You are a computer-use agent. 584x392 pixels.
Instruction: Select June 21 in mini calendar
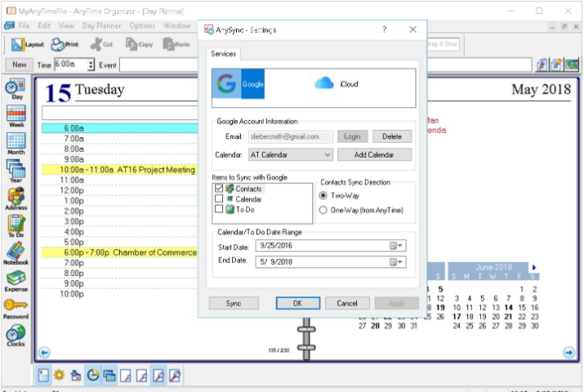[508, 316]
